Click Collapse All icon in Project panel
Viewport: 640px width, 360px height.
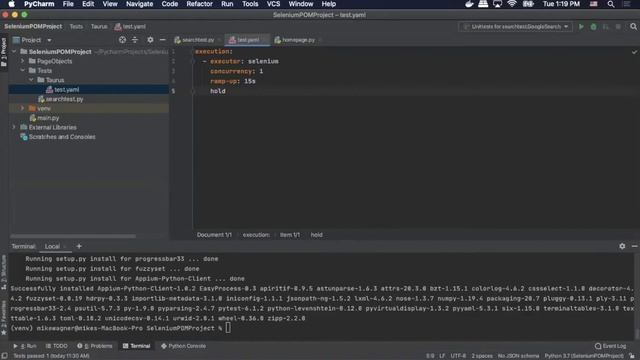[x=135, y=40]
